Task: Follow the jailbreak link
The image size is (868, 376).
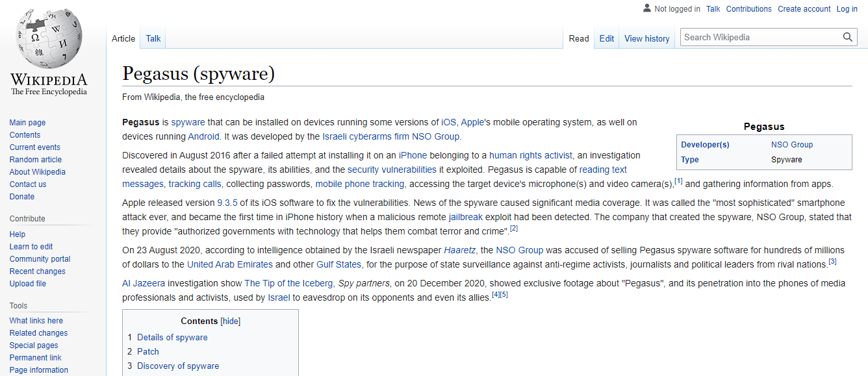Action: pos(466,217)
